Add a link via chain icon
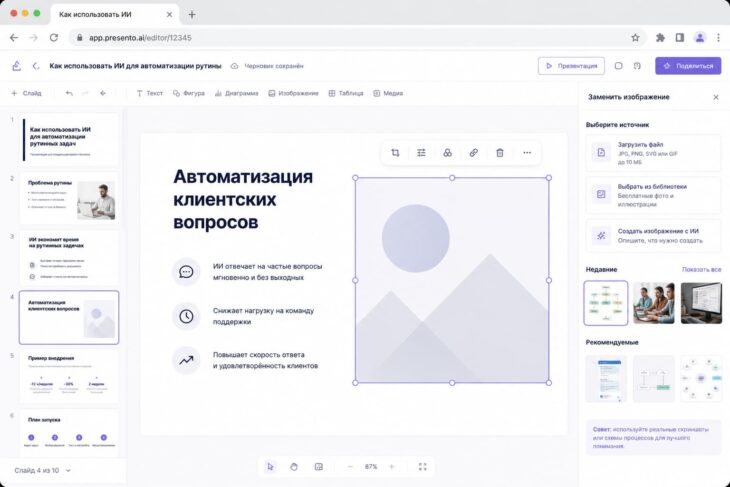 coord(473,153)
